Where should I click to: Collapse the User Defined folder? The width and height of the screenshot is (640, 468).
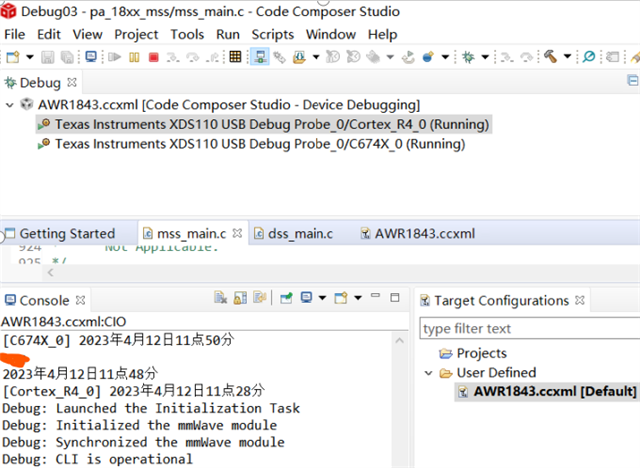pos(429,373)
